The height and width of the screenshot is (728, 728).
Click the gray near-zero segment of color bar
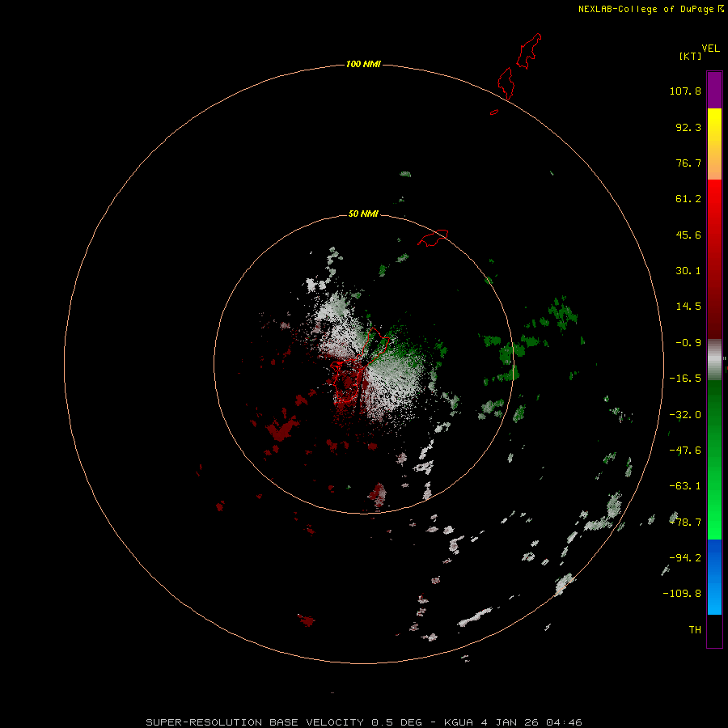(x=714, y=359)
